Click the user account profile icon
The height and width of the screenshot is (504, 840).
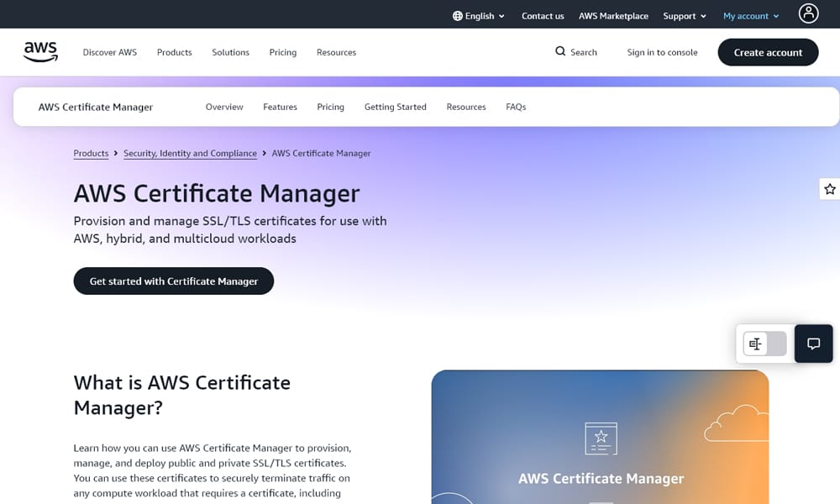tap(808, 13)
